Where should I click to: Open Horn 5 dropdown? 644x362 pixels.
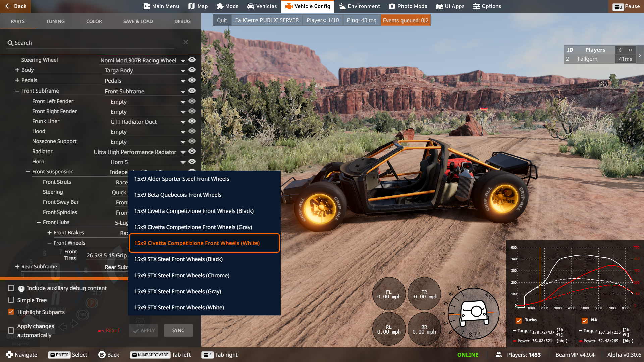click(x=148, y=162)
